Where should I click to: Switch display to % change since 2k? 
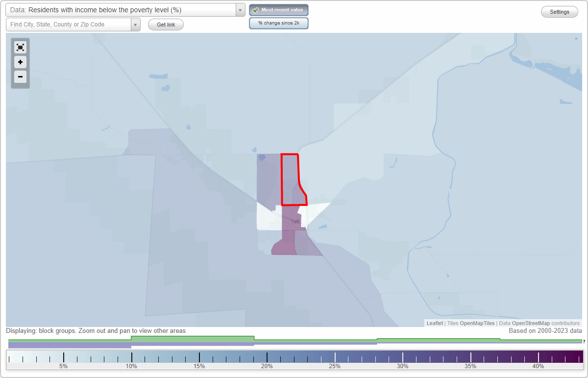pos(278,23)
